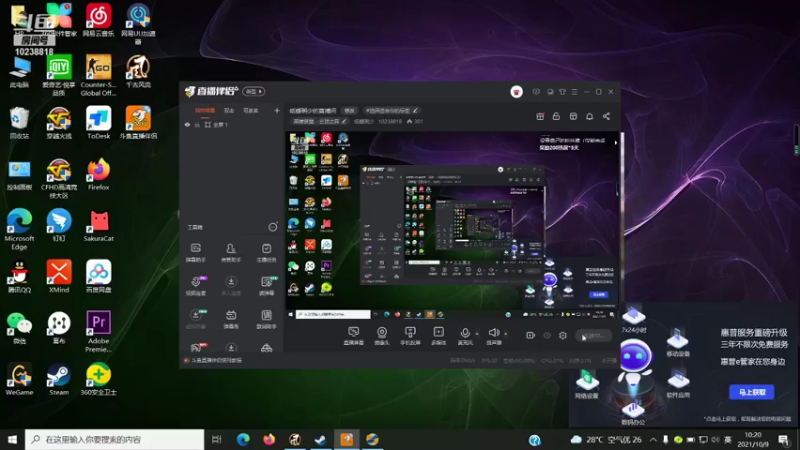Open the layout panel icon in header toolbar
800x450 pixels.
[x=573, y=116]
